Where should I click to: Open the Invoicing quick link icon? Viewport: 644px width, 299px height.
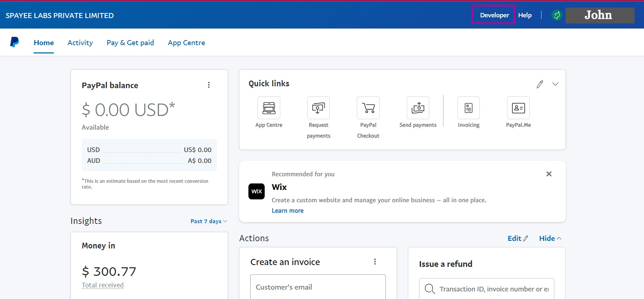(469, 108)
